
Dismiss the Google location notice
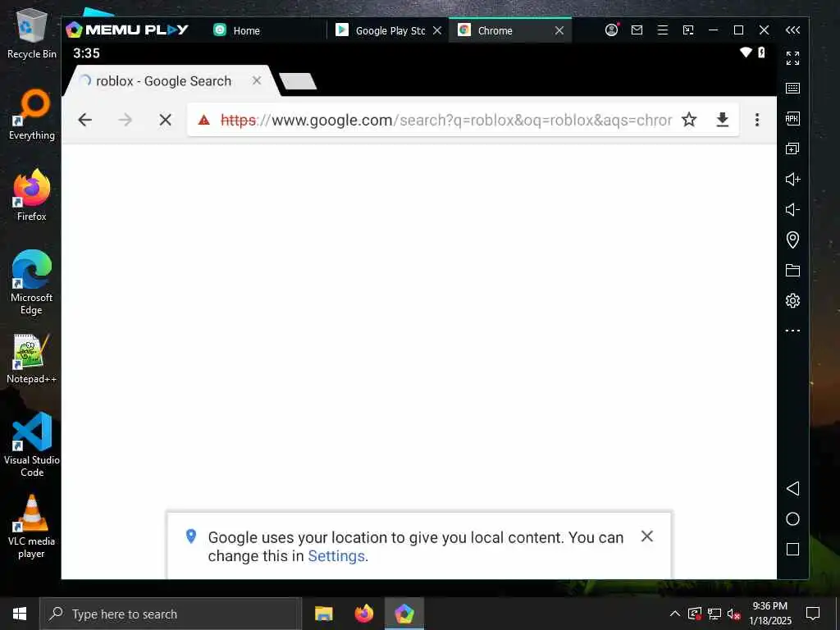646,536
